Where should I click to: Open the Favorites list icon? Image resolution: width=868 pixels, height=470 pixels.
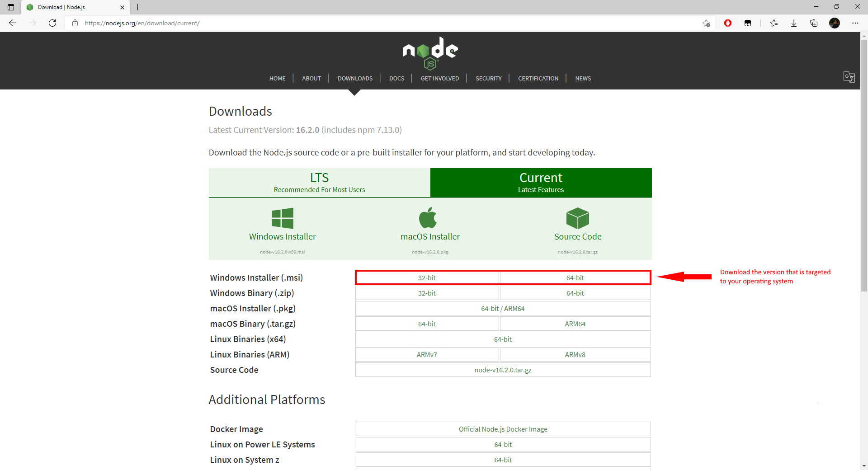pos(774,23)
